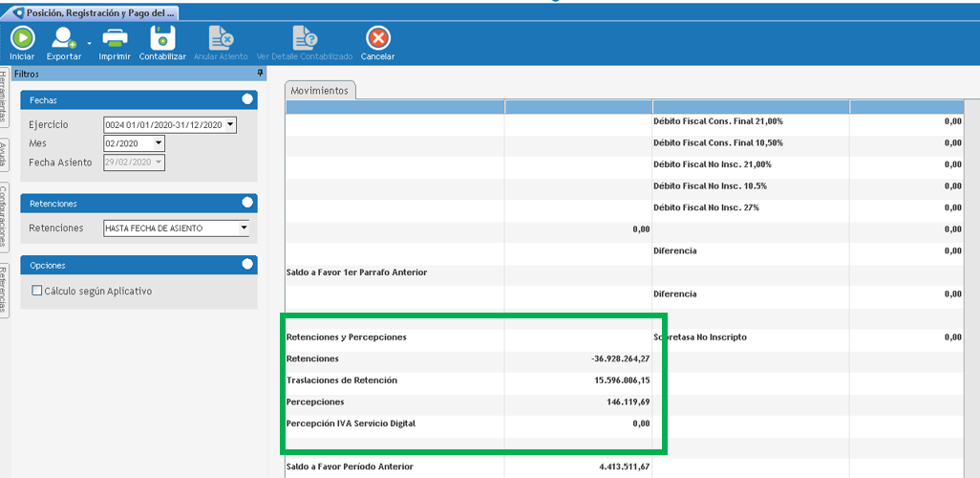Screen dimensions: 980x478
Task: Click the Imprimir printer icon
Action: click(x=115, y=38)
